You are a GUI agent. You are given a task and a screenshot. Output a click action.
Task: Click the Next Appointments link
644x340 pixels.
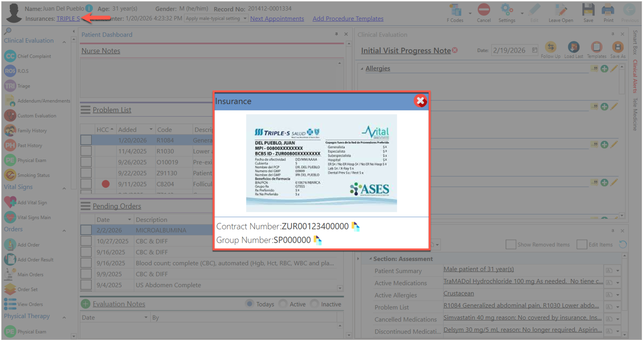[277, 18]
